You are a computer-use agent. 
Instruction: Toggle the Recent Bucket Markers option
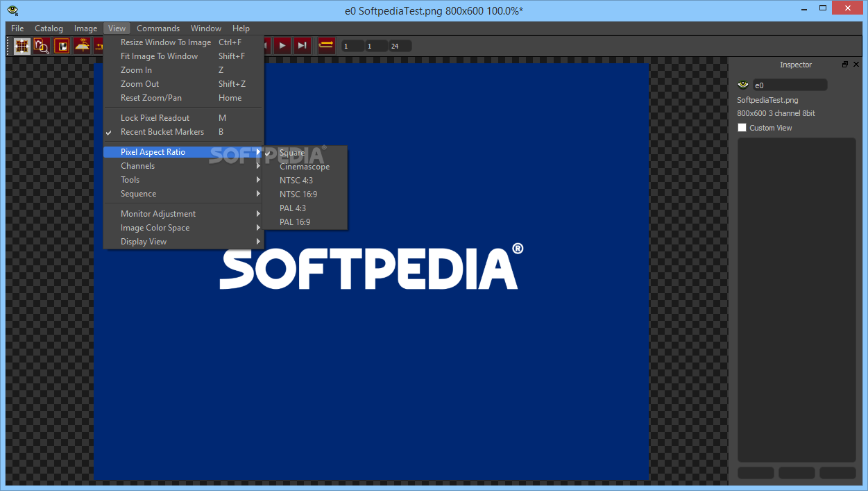183,132
